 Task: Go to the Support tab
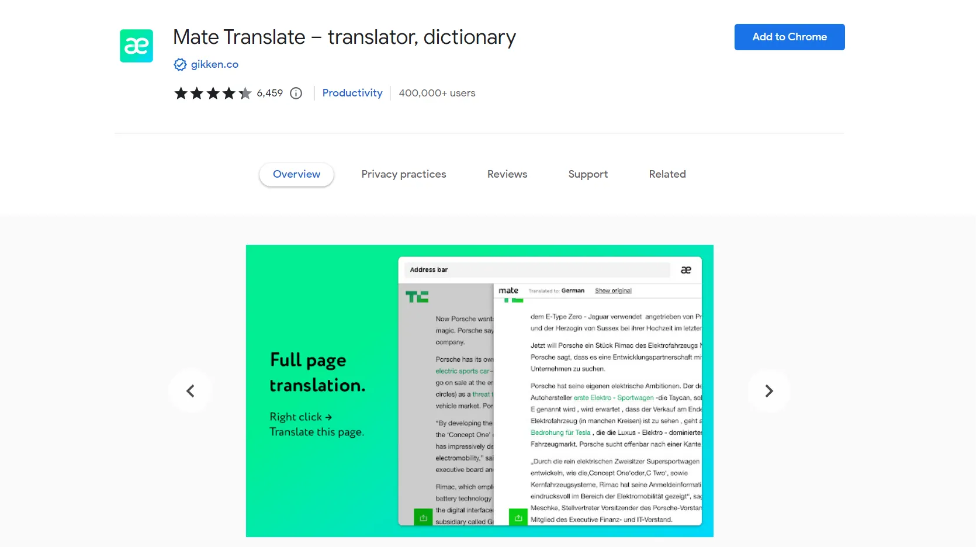[588, 174]
